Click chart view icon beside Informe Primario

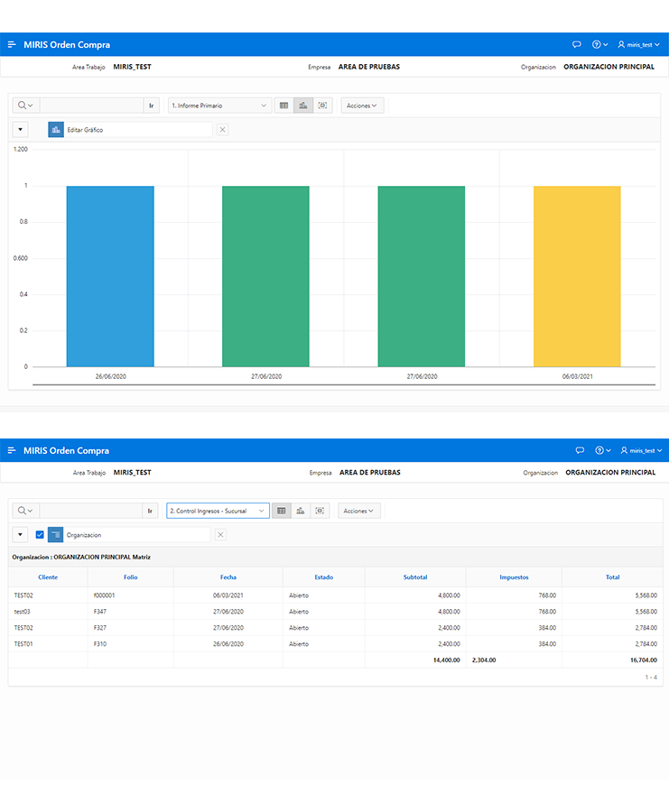(302, 106)
